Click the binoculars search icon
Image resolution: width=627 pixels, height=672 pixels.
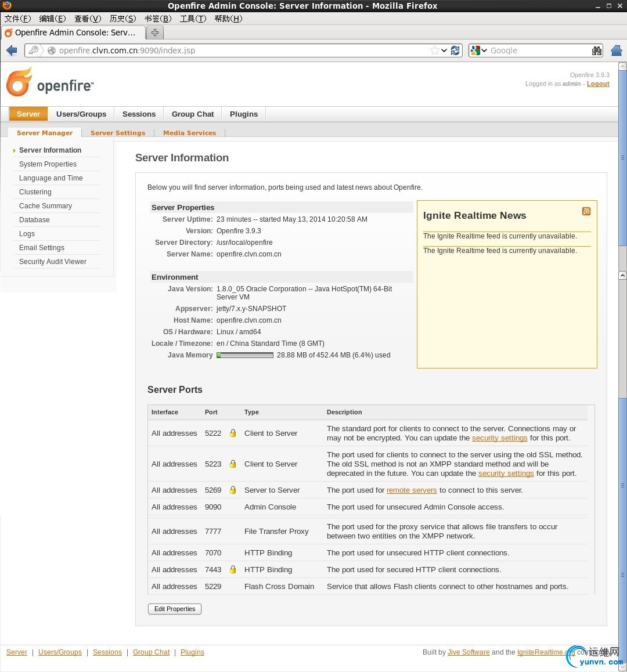coord(597,50)
